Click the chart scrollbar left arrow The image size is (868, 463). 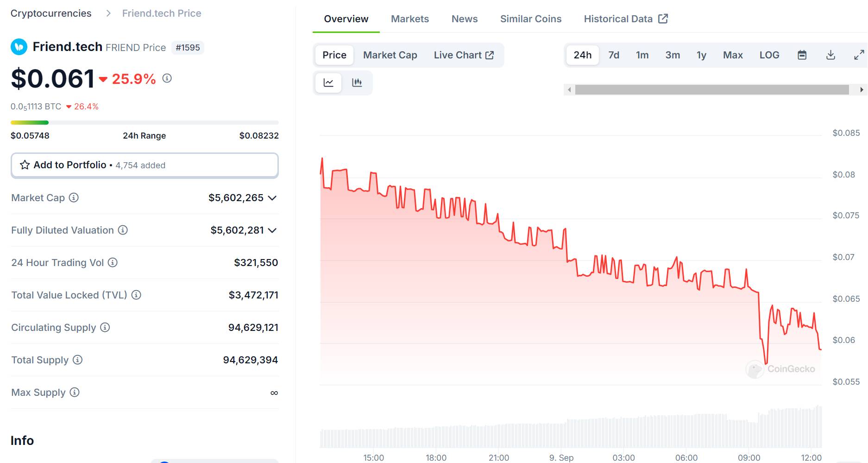(x=569, y=89)
